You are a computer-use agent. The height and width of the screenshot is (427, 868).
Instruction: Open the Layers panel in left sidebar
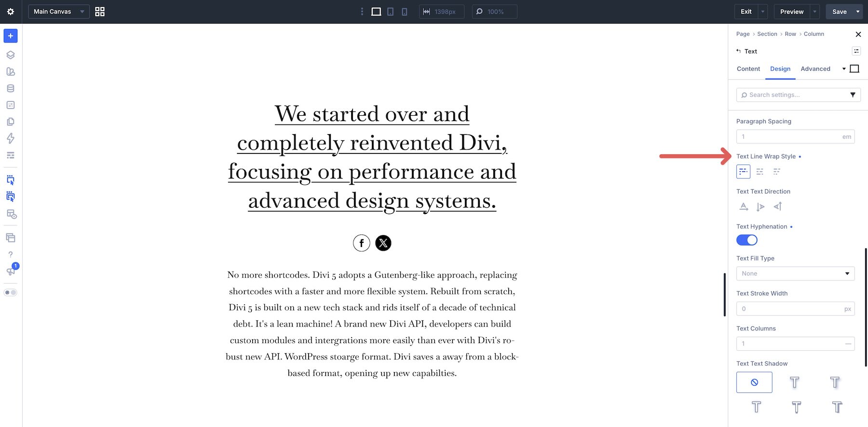11,55
